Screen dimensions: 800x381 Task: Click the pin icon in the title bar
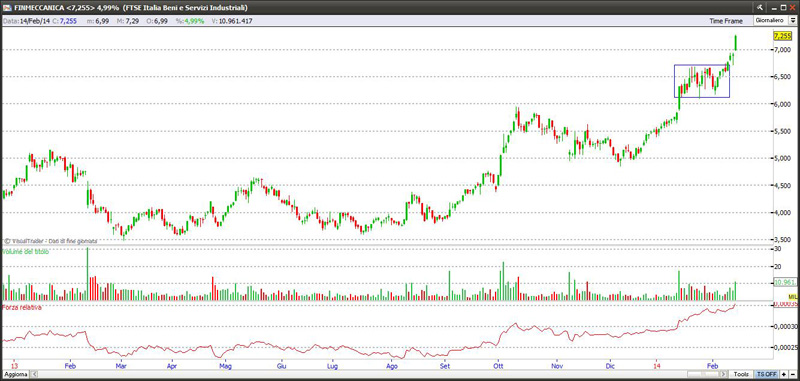coord(760,8)
